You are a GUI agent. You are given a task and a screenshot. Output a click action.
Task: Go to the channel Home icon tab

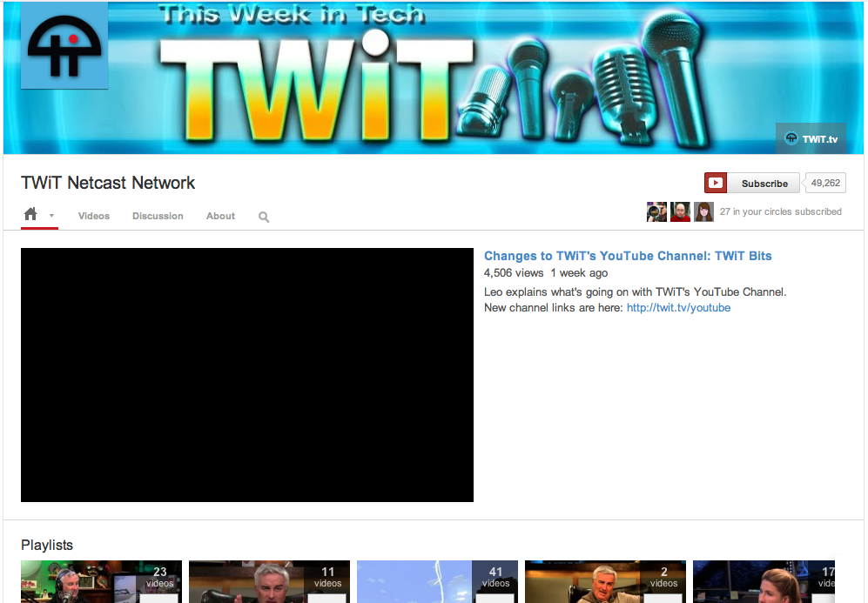pos(30,215)
